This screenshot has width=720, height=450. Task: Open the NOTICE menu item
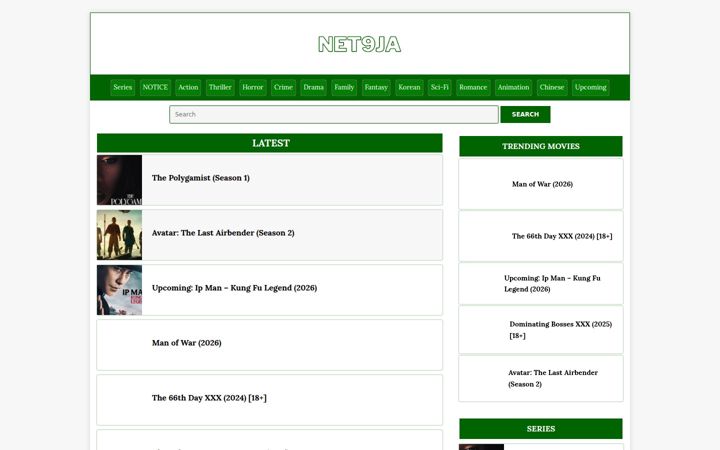(x=155, y=87)
